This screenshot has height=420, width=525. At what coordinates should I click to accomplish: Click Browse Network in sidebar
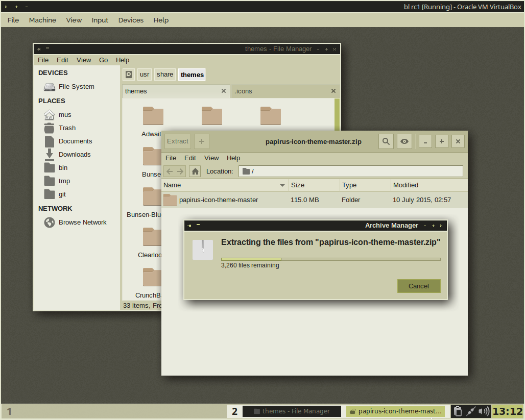[x=82, y=222]
